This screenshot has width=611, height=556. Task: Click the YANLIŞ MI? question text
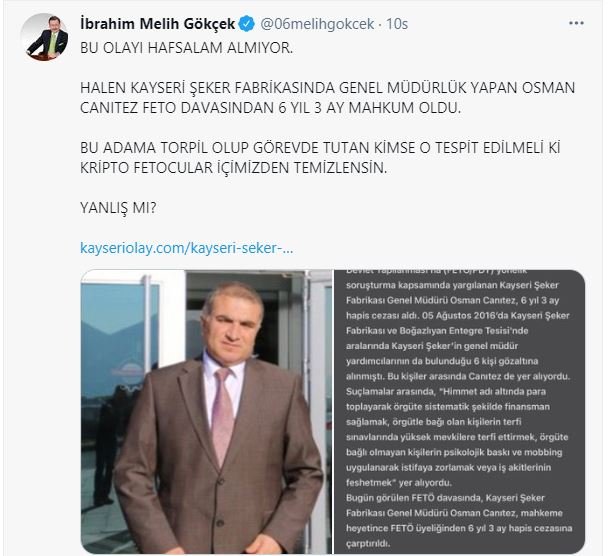click(118, 208)
